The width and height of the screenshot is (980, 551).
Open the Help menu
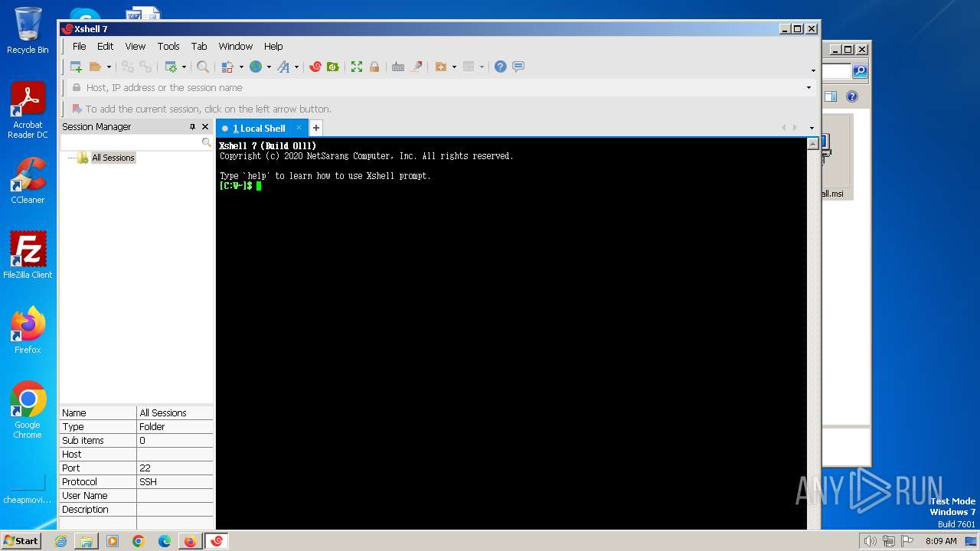273,46
